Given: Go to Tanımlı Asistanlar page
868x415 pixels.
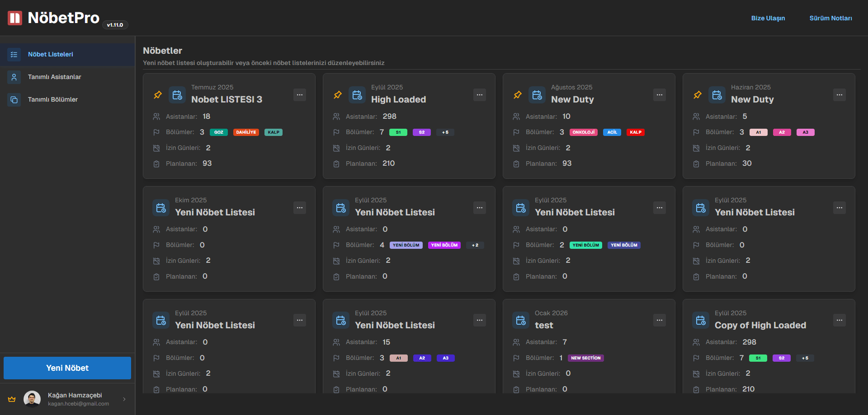Looking at the screenshot, I should click(x=54, y=77).
